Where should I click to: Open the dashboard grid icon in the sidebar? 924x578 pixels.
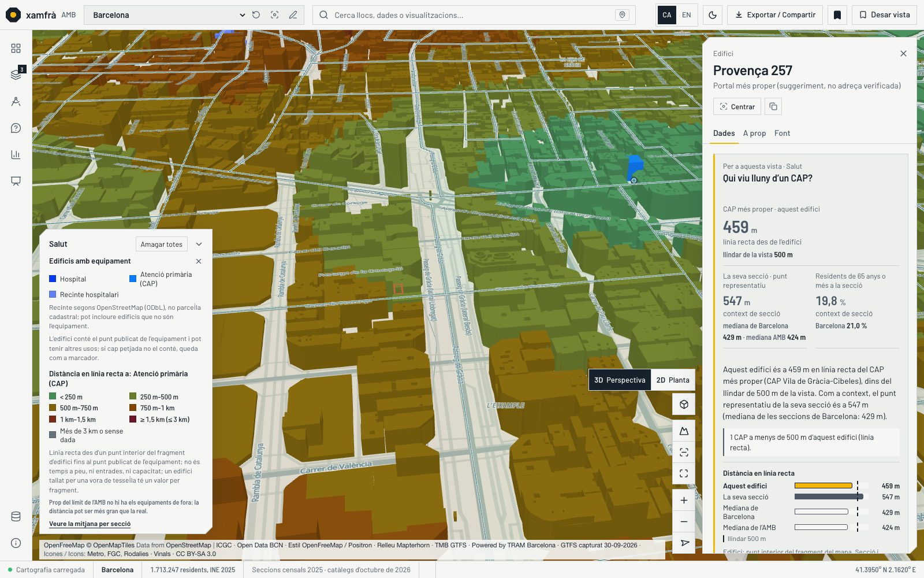click(16, 48)
